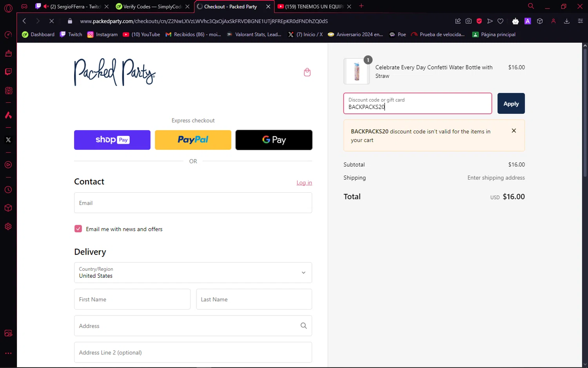
Task: Focus the Last Name field
Action: [254, 299]
